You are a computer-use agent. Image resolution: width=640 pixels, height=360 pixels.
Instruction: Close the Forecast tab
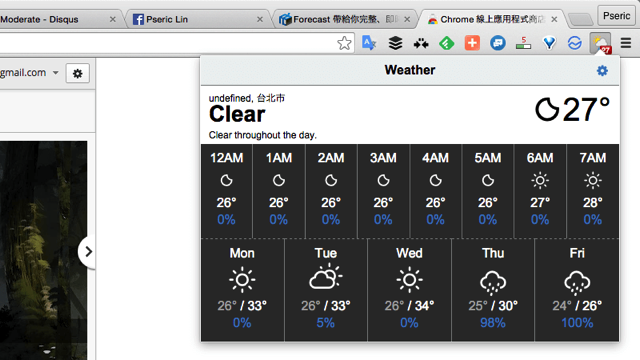pos(407,19)
